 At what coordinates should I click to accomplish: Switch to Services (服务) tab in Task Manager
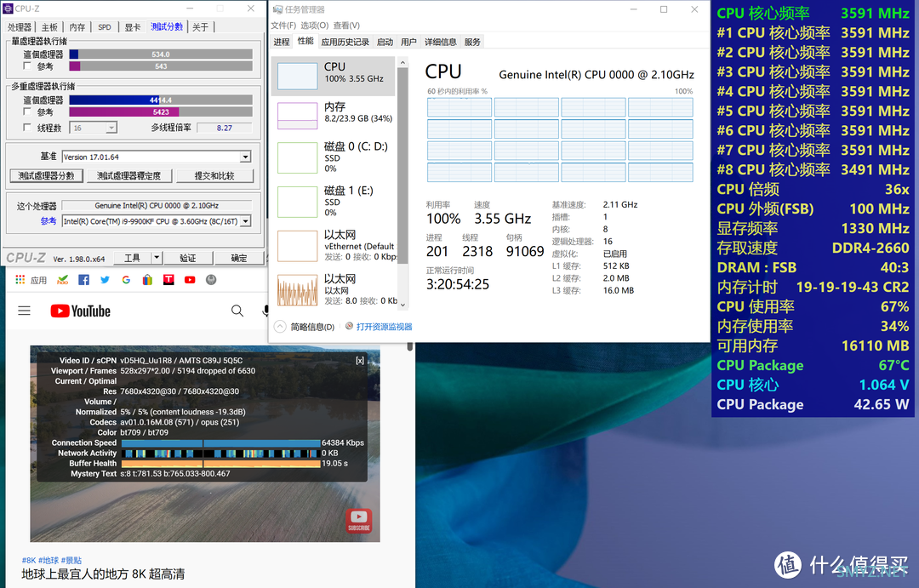pyautogui.click(x=472, y=43)
